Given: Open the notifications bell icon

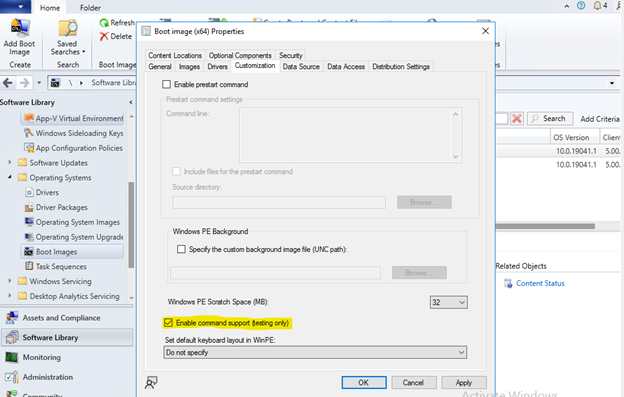Looking at the screenshot, I should pyautogui.click(x=597, y=6).
